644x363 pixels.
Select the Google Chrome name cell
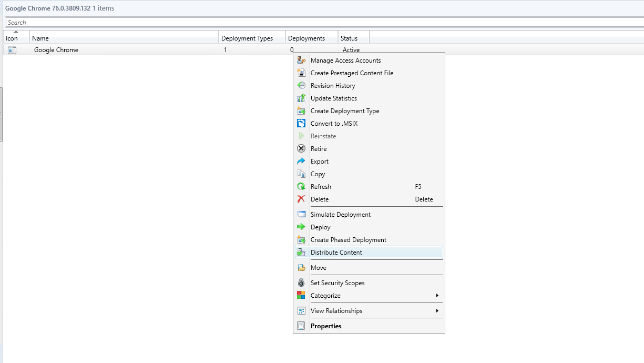click(x=56, y=50)
